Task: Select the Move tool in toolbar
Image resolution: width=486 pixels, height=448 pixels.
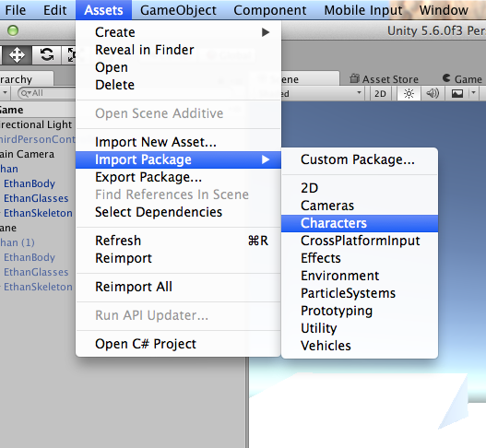Action: coord(17,54)
